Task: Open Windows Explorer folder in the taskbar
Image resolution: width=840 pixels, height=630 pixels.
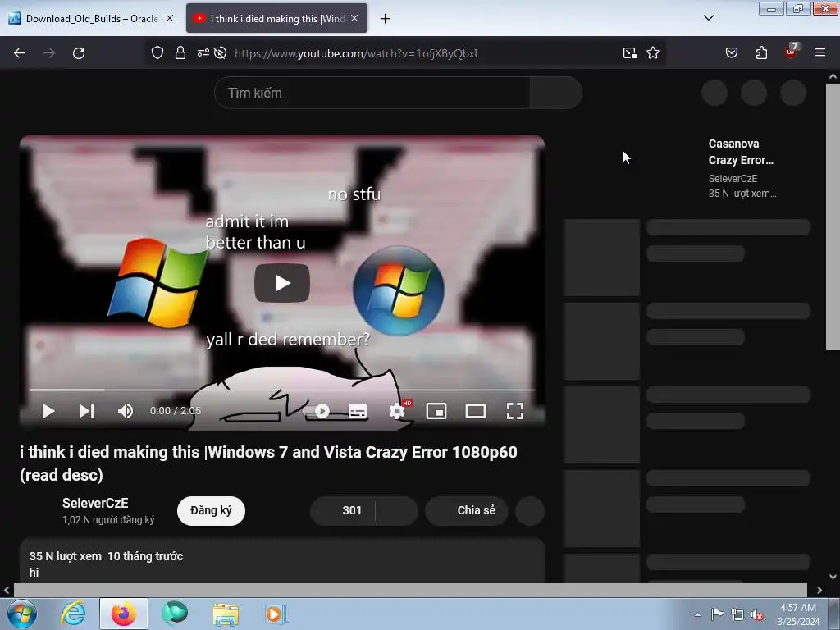Action: click(x=226, y=614)
